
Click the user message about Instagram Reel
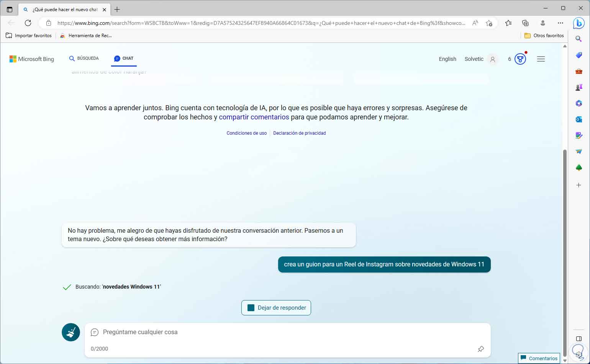tap(384, 264)
